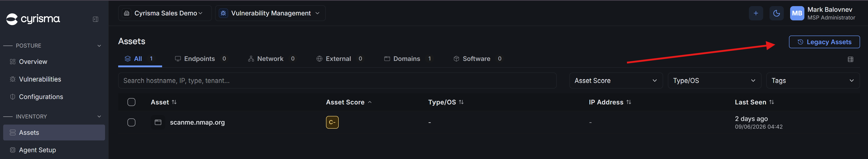This screenshot has width=868, height=159.
Task: Open Overview in the sidebar
Action: (x=54, y=62)
